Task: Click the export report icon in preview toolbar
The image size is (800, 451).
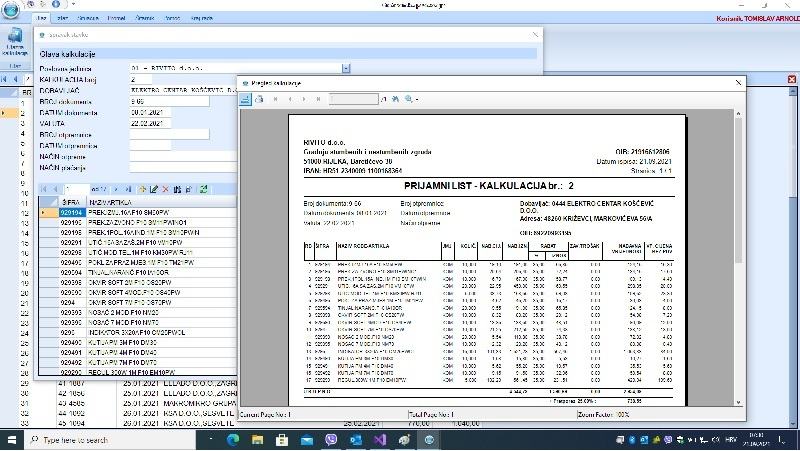Action: [x=246, y=99]
